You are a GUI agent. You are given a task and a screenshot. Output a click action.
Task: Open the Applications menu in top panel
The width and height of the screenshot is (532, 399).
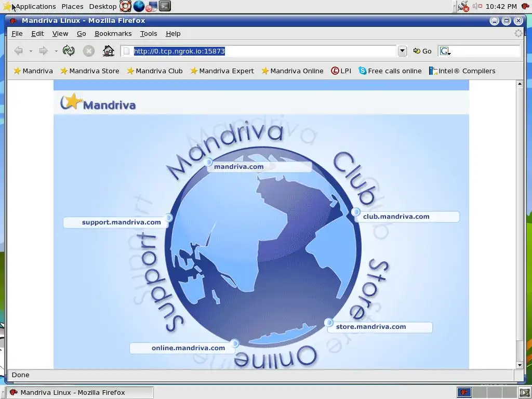[36, 6]
